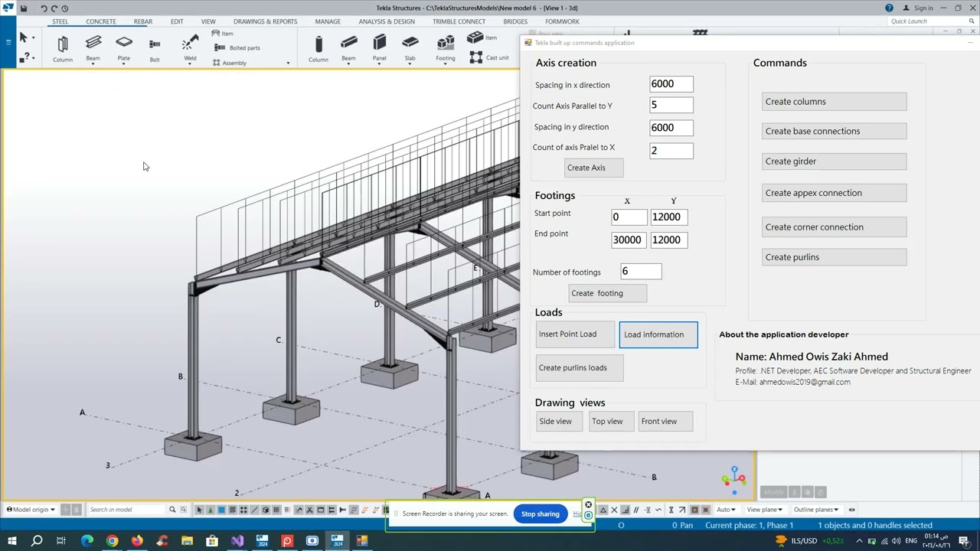Viewport: 980px width, 551px height.
Task: Click the Number of footings field
Action: click(641, 272)
